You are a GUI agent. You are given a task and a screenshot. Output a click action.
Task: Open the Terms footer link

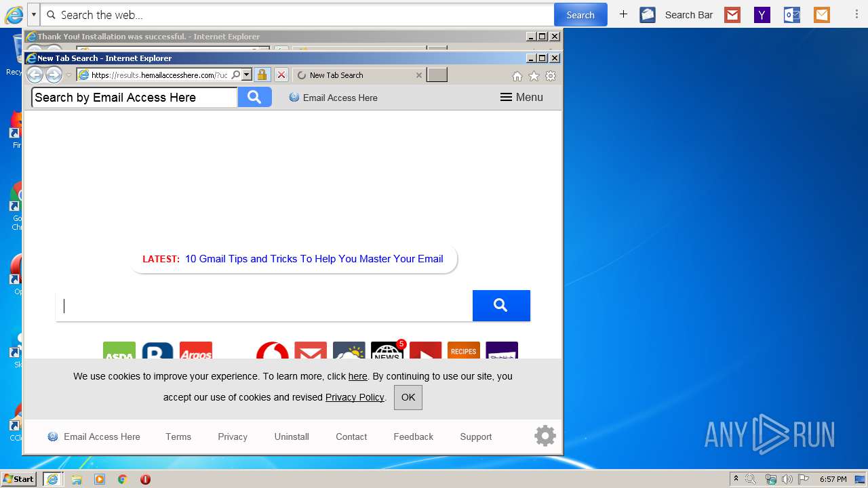[178, 436]
